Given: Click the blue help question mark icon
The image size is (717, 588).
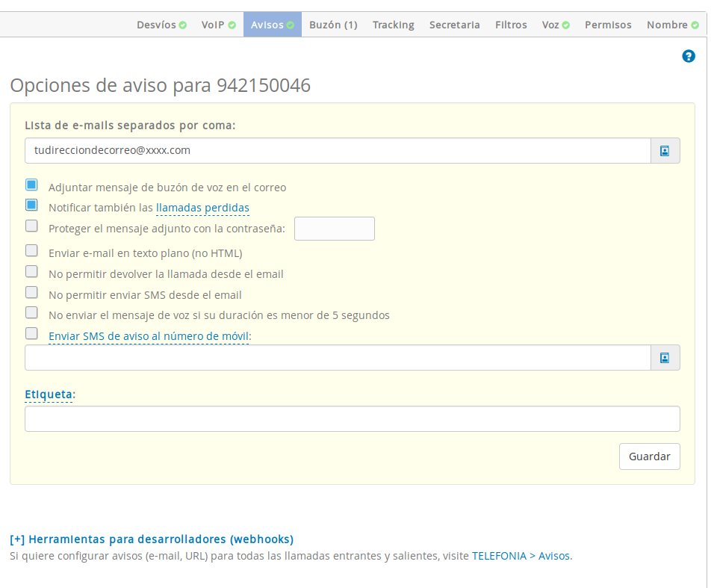Looking at the screenshot, I should tap(688, 55).
